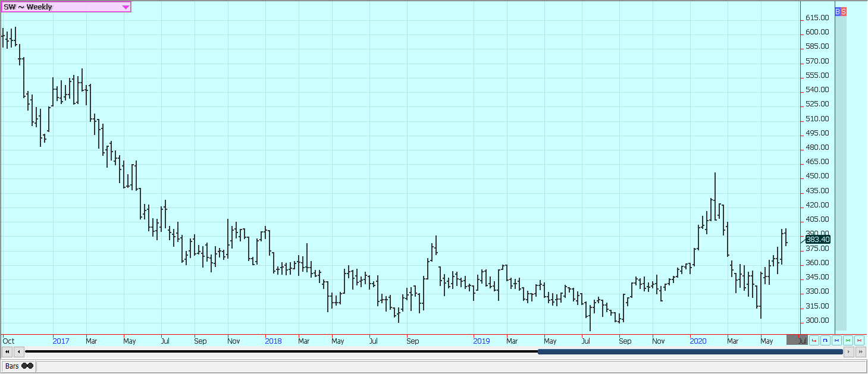Click the 300.00 price axis label

(x=817, y=320)
